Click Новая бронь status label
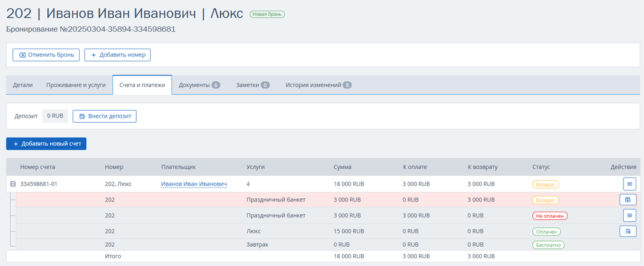Viewport: 644px width, 266px height. [267, 15]
